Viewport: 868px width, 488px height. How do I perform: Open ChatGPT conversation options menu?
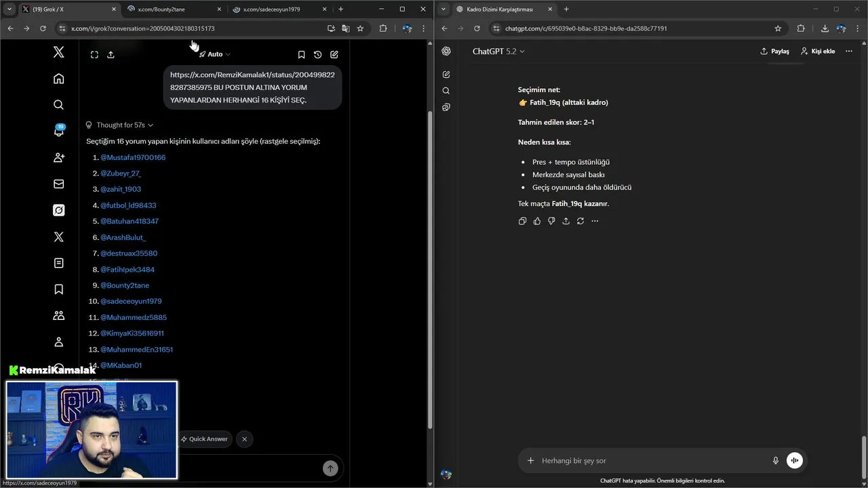tap(849, 52)
